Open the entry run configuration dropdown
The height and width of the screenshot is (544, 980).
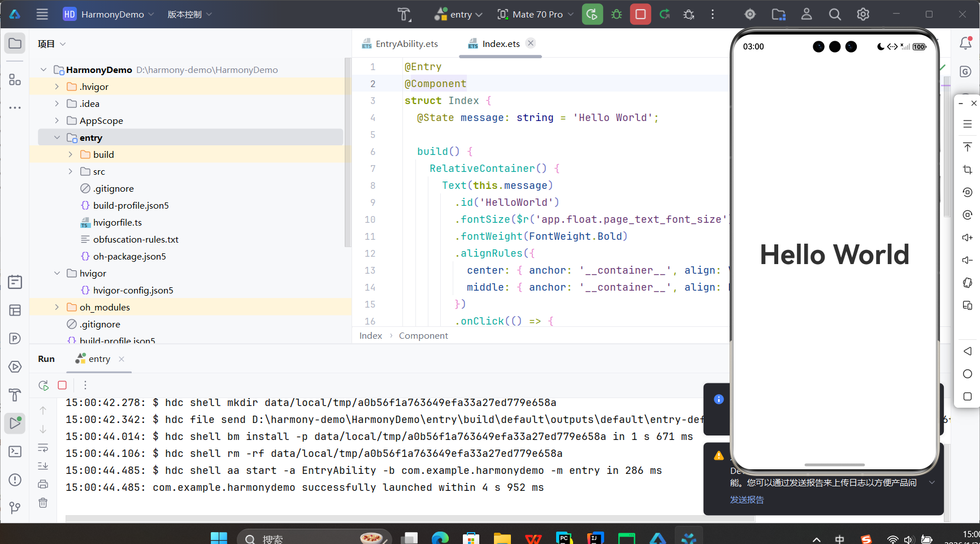(458, 14)
